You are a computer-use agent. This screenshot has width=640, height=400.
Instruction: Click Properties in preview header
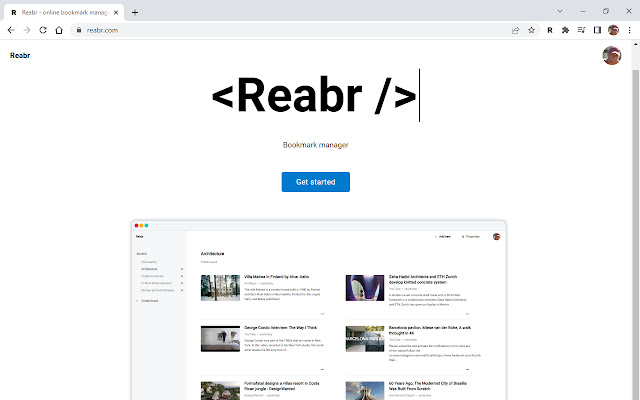[x=471, y=237]
